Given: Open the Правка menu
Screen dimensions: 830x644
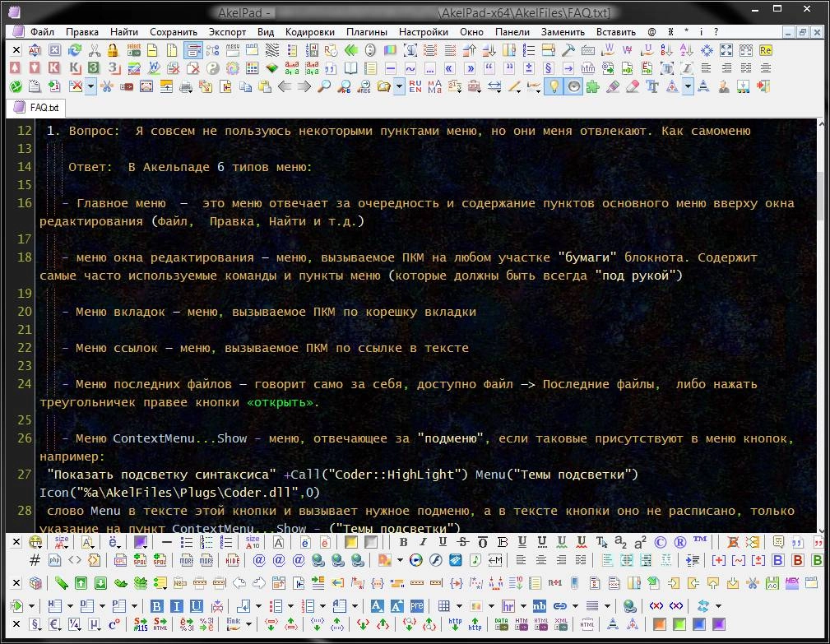Looking at the screenshot, I should pos(82,32).
